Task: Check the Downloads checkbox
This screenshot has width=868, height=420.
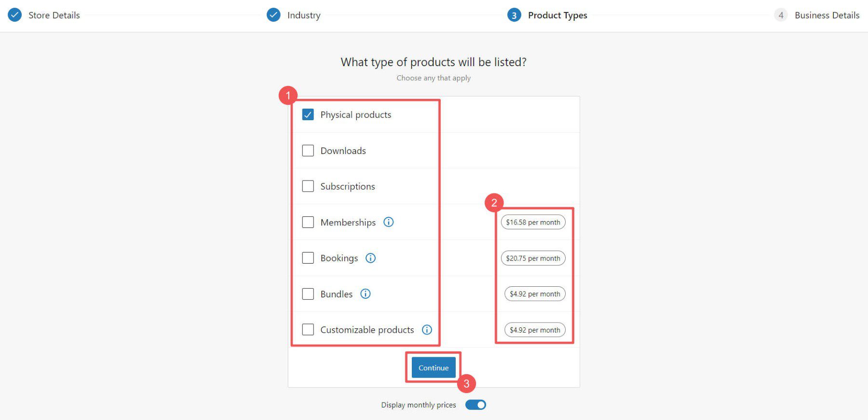Action: pos(308,150)
